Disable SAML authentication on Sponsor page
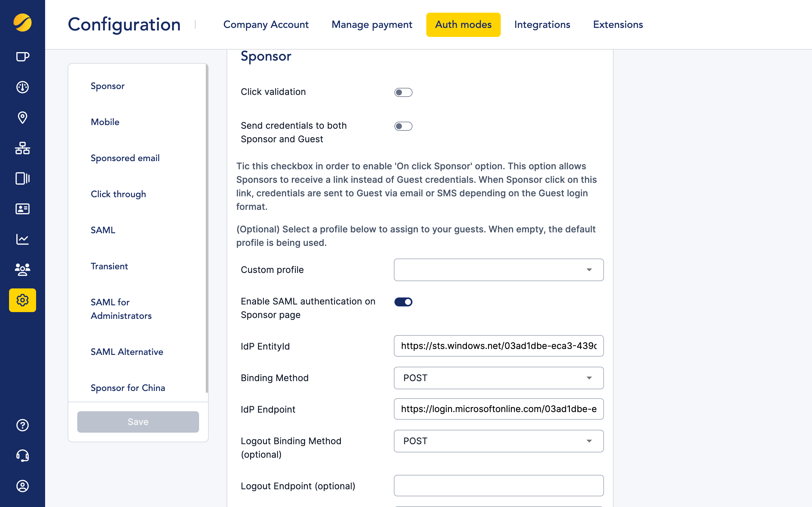This screenshot has width=812, height=507. (x=403, y=301)
